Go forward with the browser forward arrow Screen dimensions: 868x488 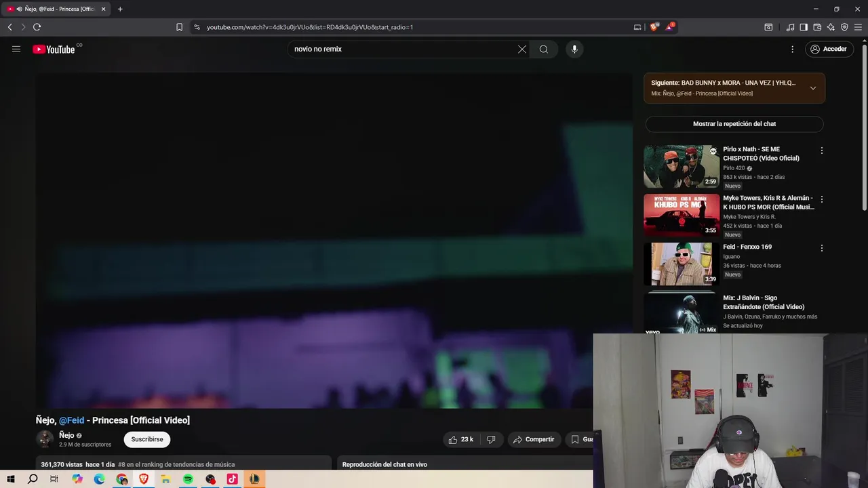[23, 27]
